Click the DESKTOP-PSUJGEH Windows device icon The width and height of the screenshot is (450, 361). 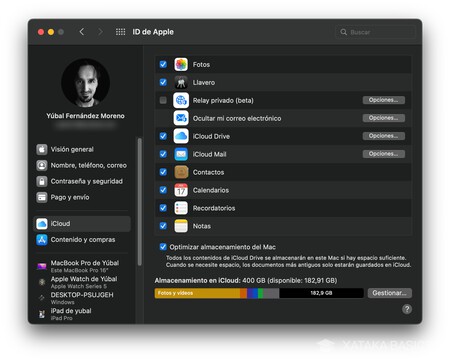(42, 298)
